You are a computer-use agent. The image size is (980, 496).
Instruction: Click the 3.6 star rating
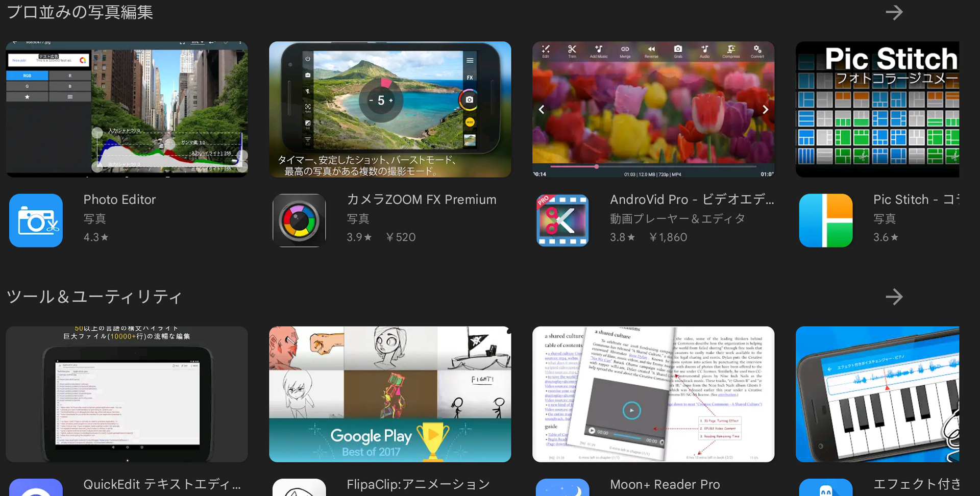(x=886, y=237)
